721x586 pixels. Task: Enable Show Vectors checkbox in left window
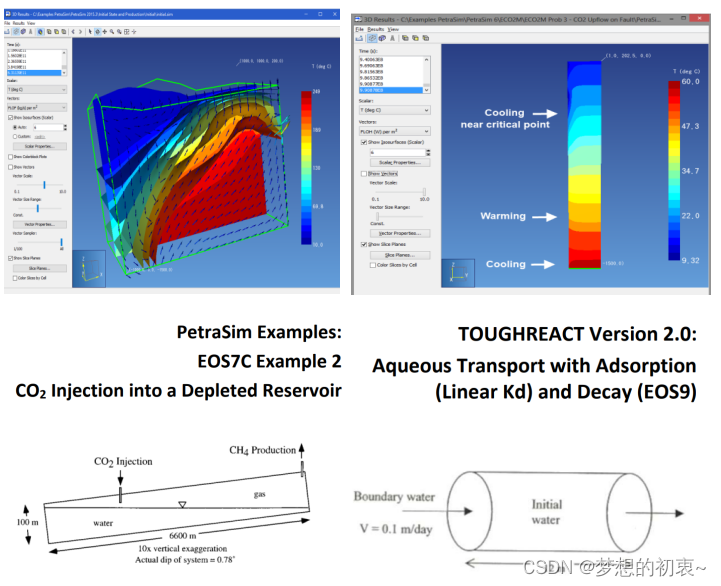click(x=10, y=167)
